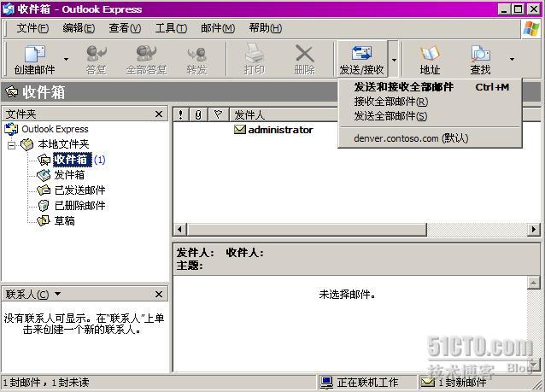The image size is (545, 392).
Task: Choose 发送和接收全部邮件 from the menu
Action: tap(403, 87)
